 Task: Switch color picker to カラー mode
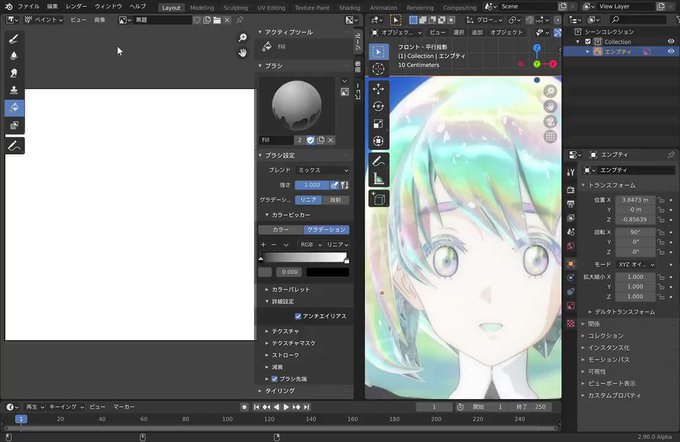pos(281,229)
